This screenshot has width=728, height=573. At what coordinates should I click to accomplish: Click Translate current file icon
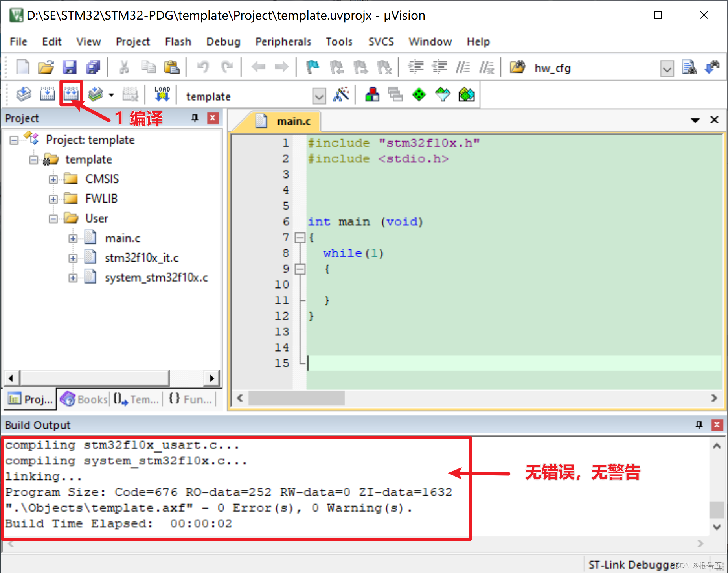click(x=24, y=94)
